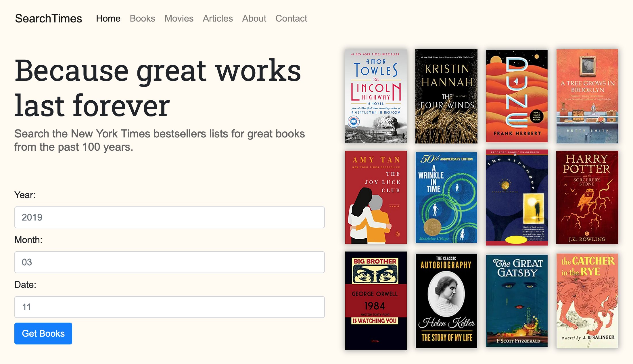Click into the Month input field
Image resolution: width=633 pixels, height=364 pixels.
(170, 262)
